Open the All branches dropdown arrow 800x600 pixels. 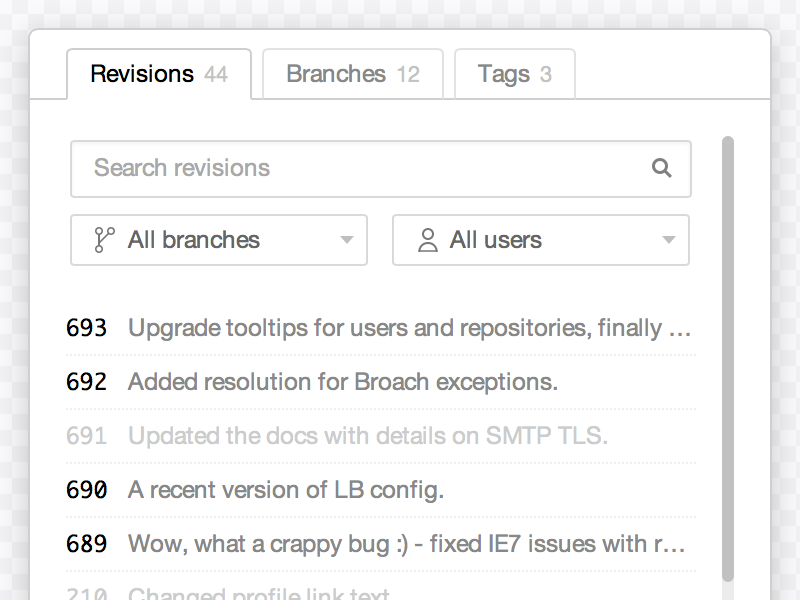tap(346, 240)
